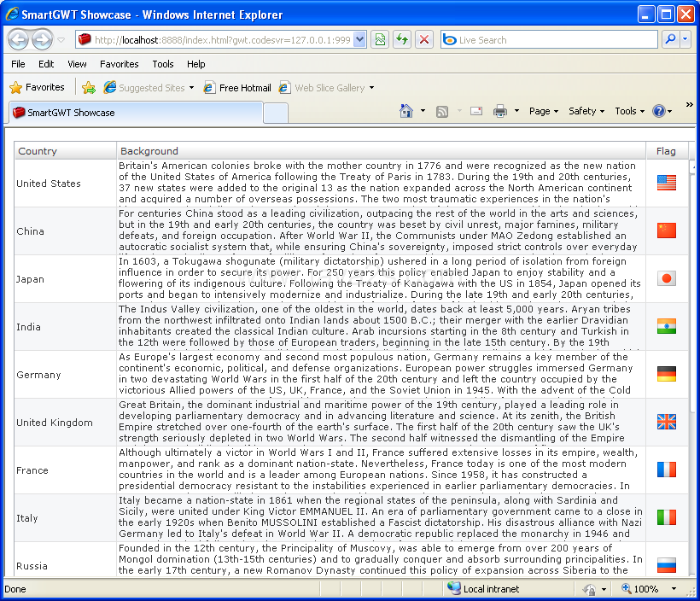Sort by the Country column header
Screen dimensions: 700x601
(x=65, y=151)
